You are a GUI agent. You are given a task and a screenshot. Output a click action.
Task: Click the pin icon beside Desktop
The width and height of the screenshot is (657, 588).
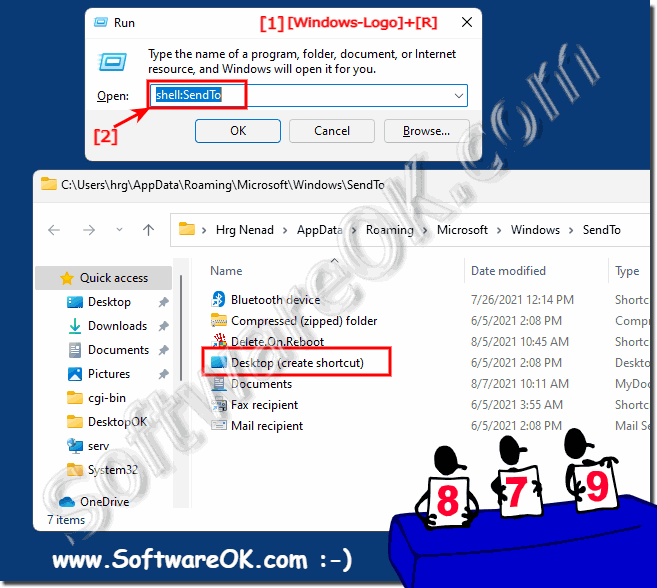[163, 302]
